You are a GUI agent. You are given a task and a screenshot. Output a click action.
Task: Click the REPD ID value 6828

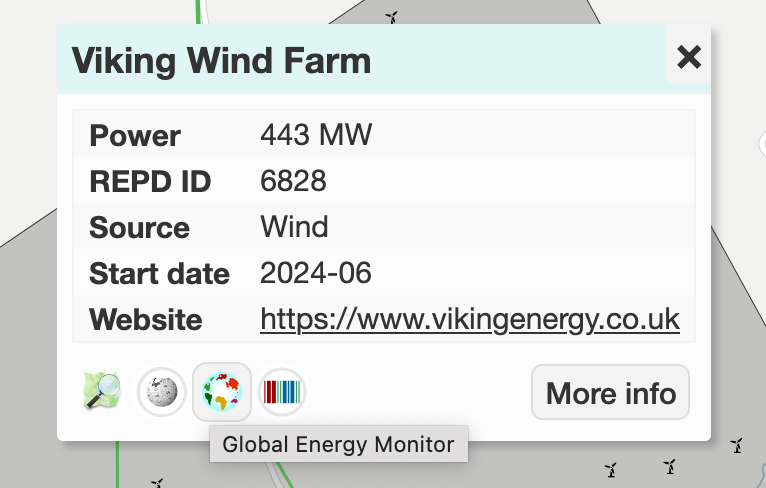coord(293,181)
